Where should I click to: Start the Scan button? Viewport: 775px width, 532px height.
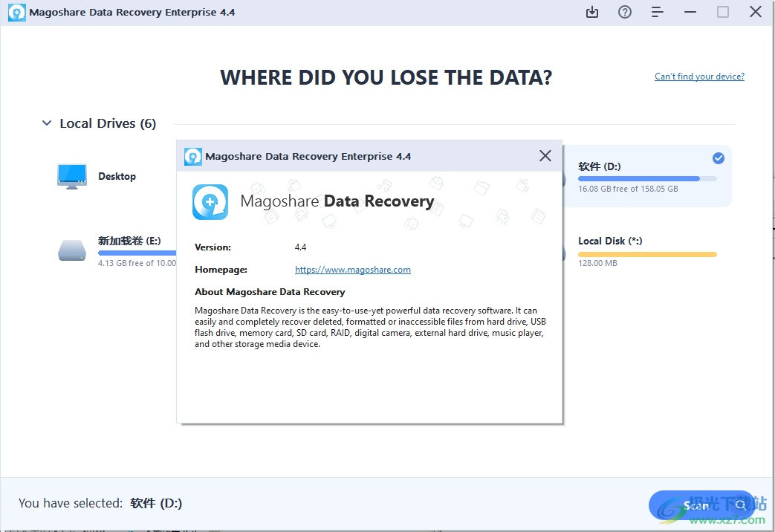(702, 505)
